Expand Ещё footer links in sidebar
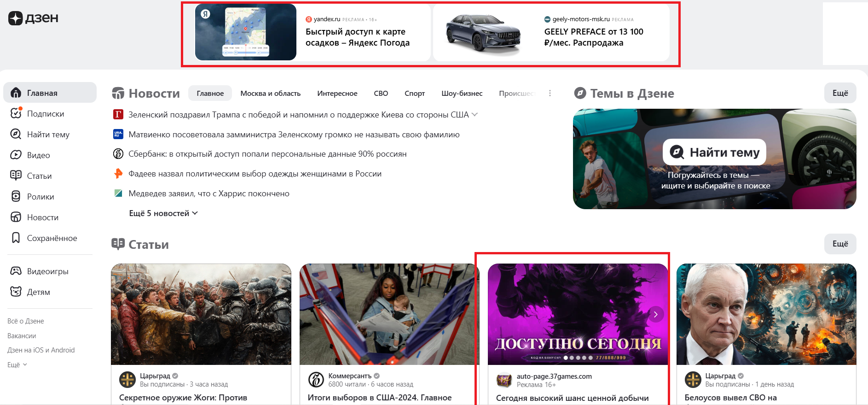This screenshot has width=868, height=405. tap(17, 364)
